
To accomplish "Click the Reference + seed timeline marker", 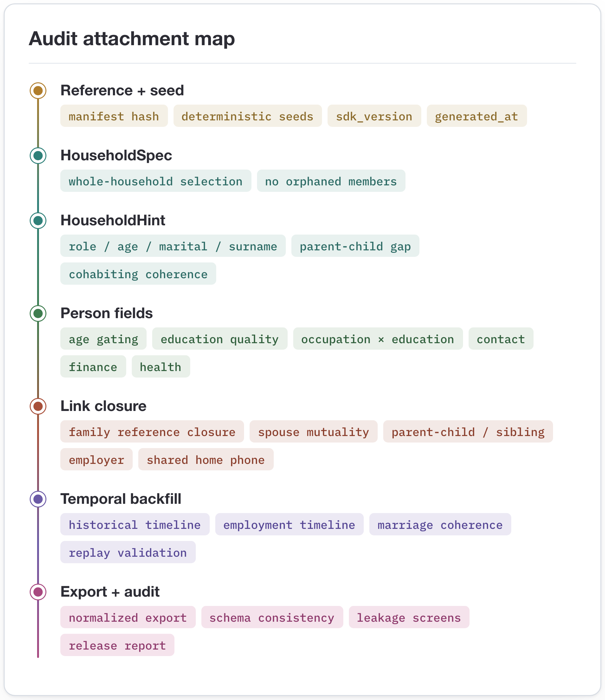I will click(38, 91).
